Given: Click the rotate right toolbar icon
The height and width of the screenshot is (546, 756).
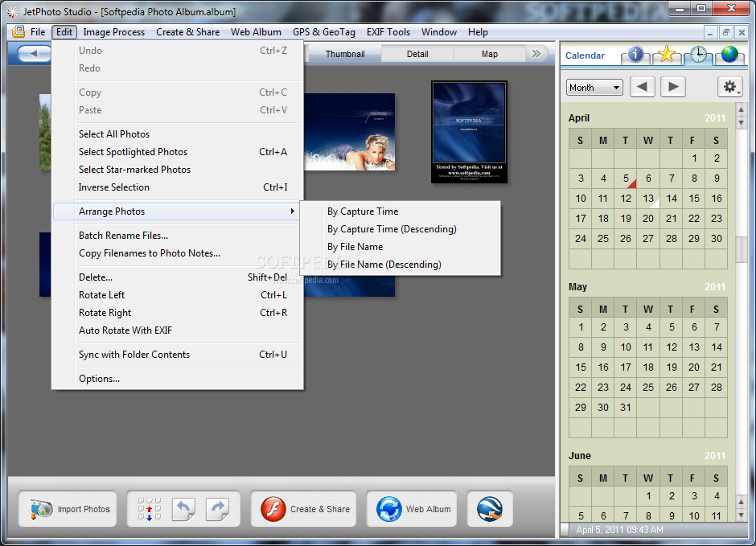Looking at the screenshot, I should (217, 509).
